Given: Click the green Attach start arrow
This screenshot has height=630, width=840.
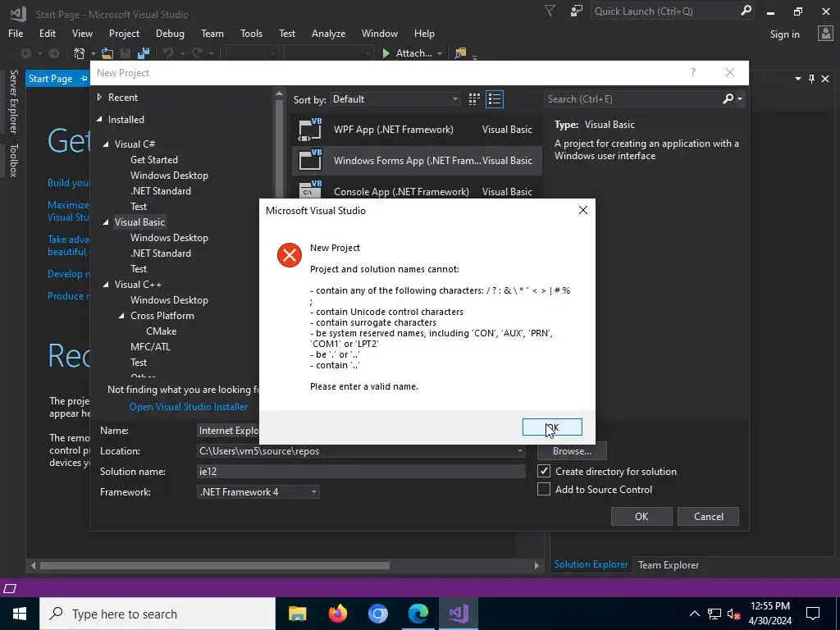Looking at the screenshot, I should tap(386, 53).
